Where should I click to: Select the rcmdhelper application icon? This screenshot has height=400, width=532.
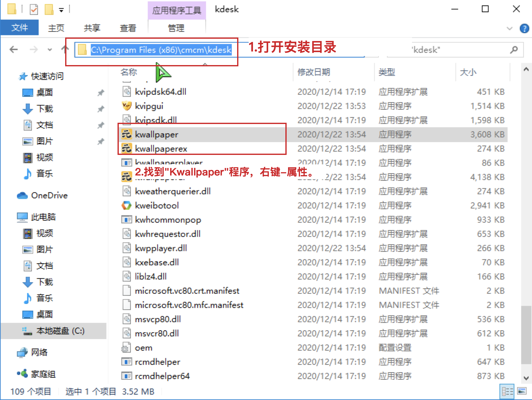pos(127,361)
